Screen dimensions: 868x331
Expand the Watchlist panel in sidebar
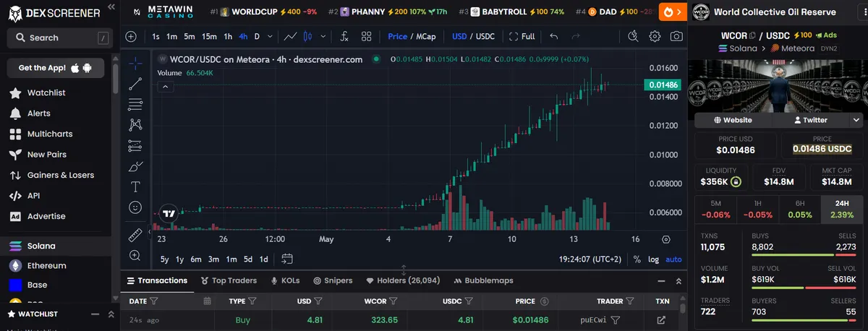click(111, 314)
